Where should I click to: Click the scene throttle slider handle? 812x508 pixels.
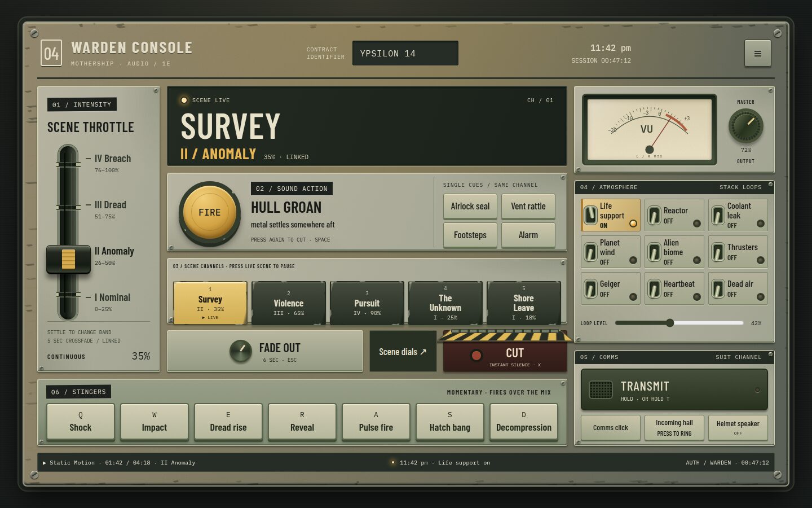pos(68,259)
